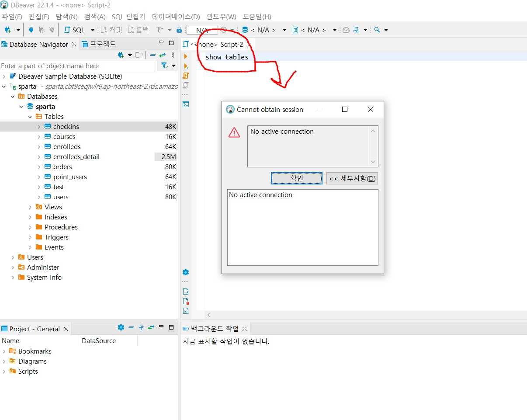
Task: Click the new connection plug icon in main toolbar
Action: [7, 30]
